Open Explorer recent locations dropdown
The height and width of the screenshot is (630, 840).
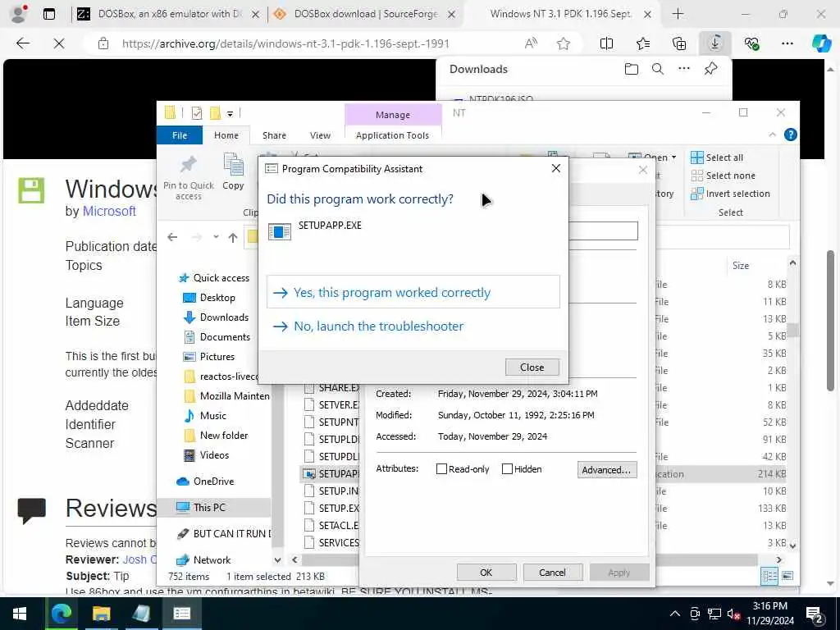tap(216, 237)
